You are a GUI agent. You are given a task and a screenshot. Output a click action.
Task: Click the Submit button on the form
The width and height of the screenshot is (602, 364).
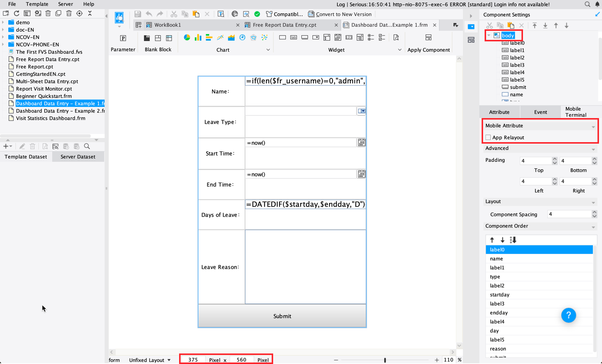[x=282, y=316]
